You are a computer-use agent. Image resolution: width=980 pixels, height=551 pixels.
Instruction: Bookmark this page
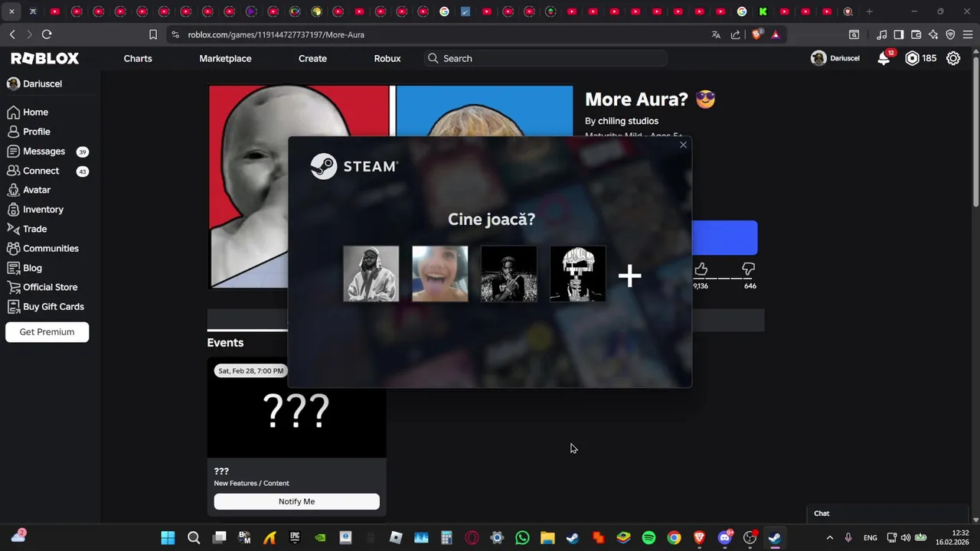click(153, 34)
